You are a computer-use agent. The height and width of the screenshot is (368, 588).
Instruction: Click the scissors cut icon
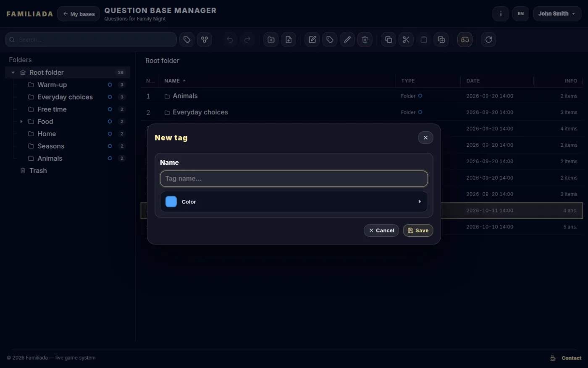pyautogui.click(x=406, y=40)
